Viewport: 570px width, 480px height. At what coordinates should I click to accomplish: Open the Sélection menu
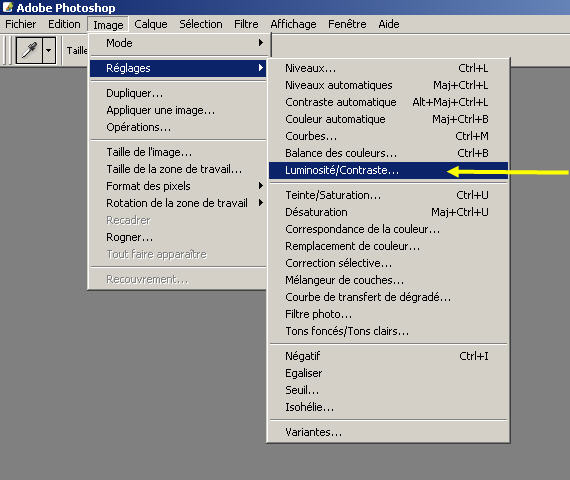tap(201, 24)
